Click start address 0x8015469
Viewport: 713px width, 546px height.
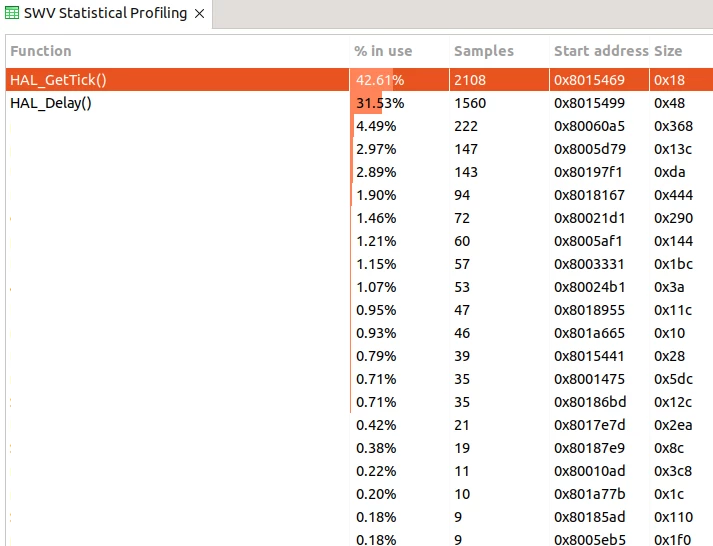click(589, 80)
